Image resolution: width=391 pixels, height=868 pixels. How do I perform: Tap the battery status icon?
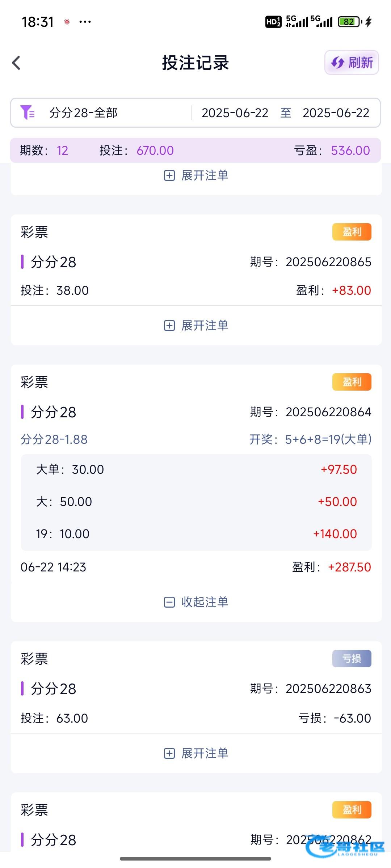[x=349, y=22]
